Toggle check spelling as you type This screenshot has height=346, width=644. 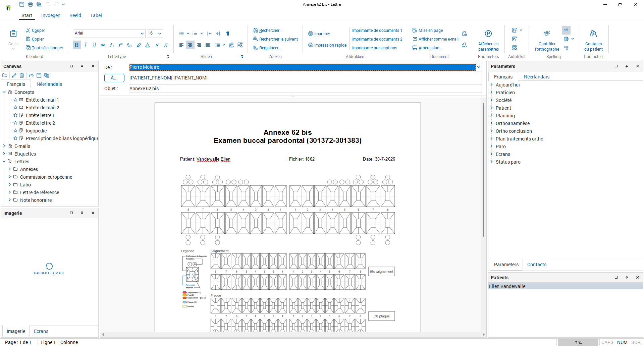(566, 30)
